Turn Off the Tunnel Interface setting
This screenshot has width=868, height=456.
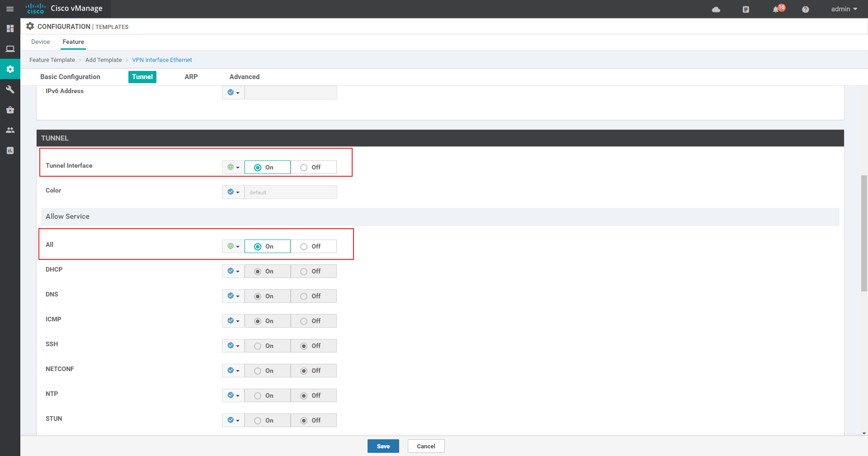point(303,167)
